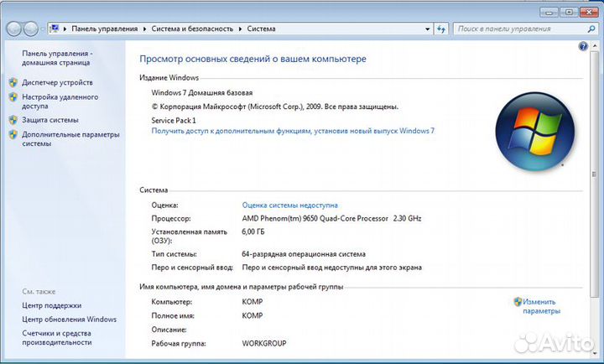The height and width of the screenshot is (364, 604).
Task: Open Защита системы link
Action: point(50,120)
